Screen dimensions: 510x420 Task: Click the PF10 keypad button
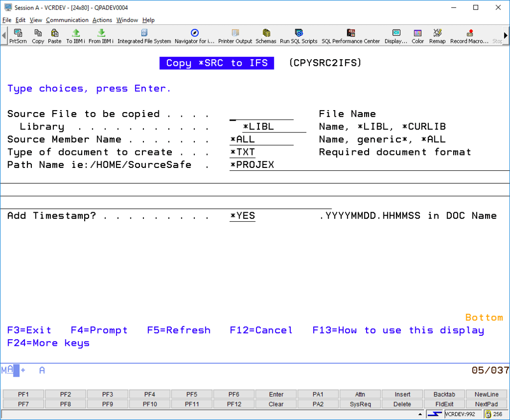click(x=149, y=404)
